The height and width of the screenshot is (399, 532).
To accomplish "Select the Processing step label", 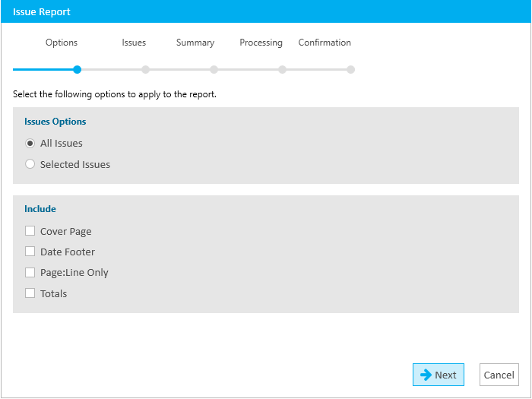I will click(x=261, y=43).
